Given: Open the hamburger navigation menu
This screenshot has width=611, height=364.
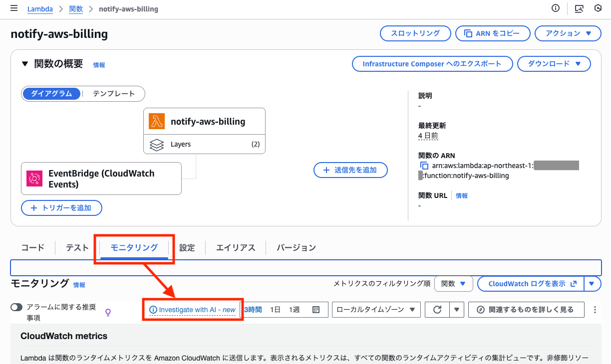Looking at the screenshot, I should [x=14, y=8].
